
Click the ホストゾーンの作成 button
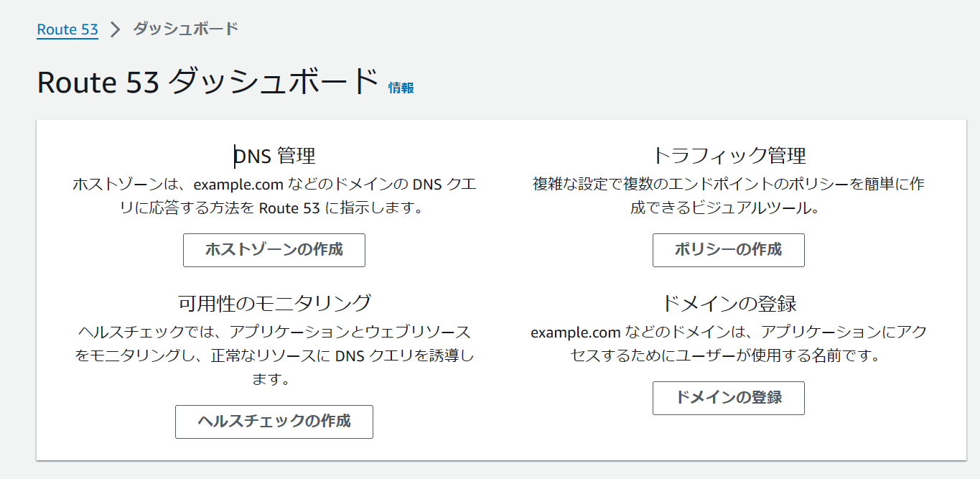coord(274,250)
